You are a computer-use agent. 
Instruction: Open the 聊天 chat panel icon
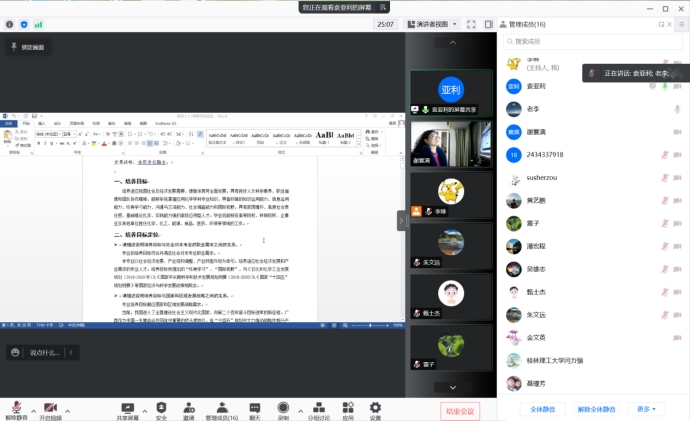click(254, 407)
